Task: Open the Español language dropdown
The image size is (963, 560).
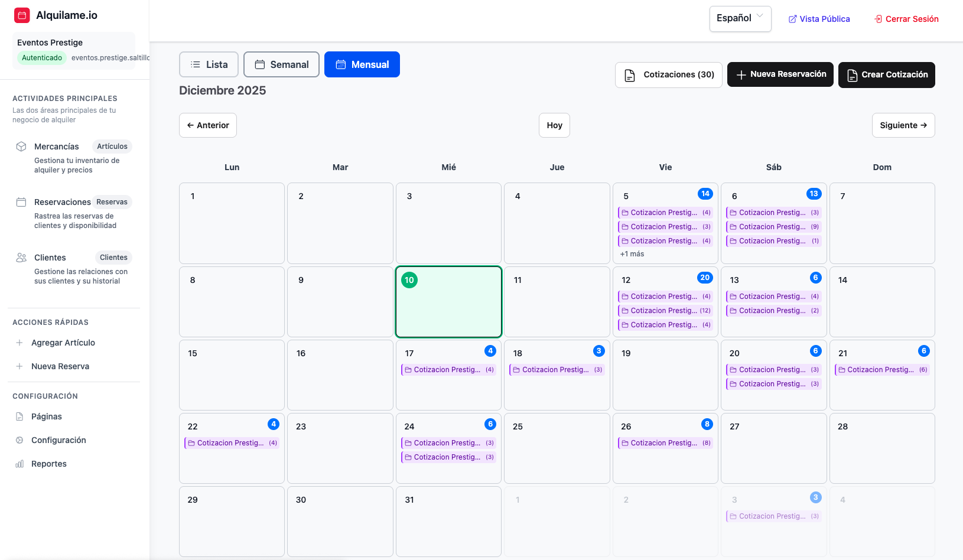Action: click(x=740, y=18)
